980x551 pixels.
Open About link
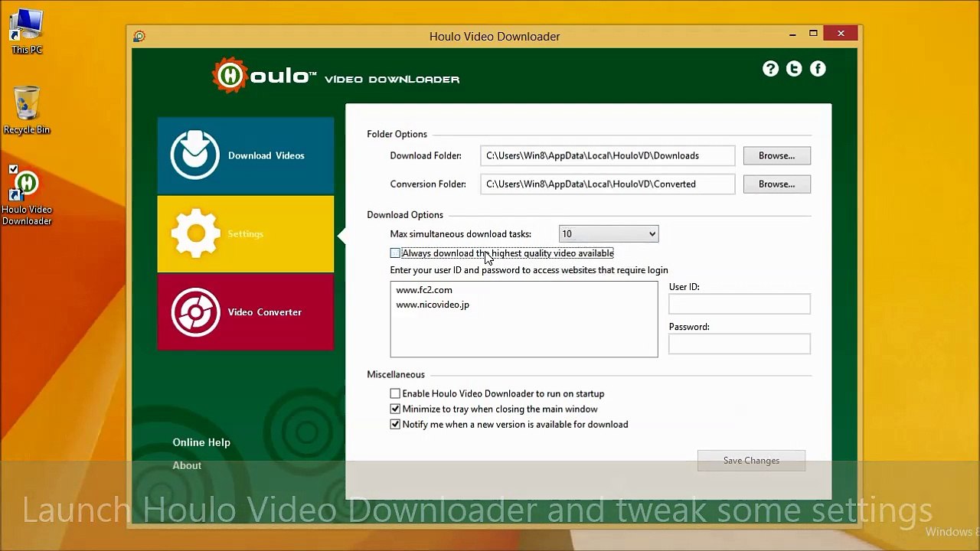click(x=187, y=465)
